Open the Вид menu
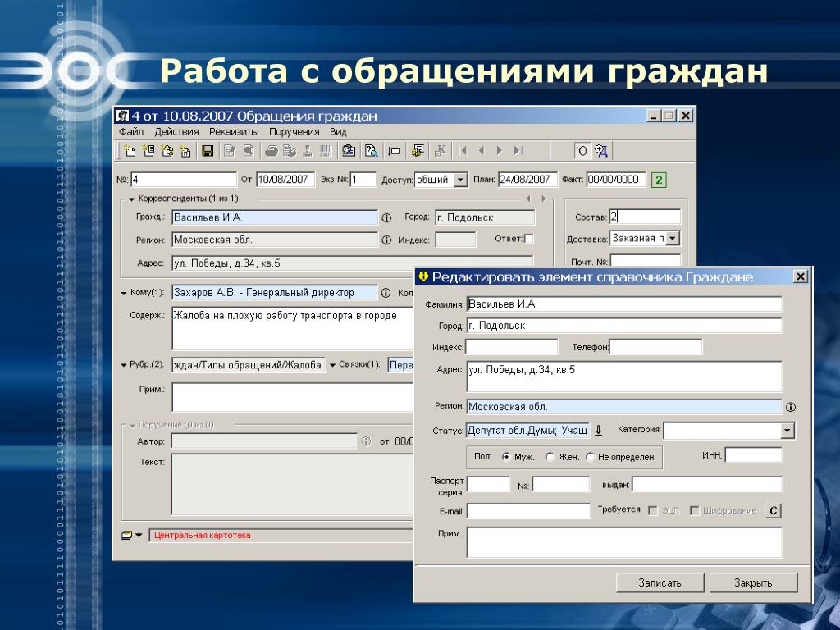Image resolution: width=840 pixels, height=630 pixels. 338,132
